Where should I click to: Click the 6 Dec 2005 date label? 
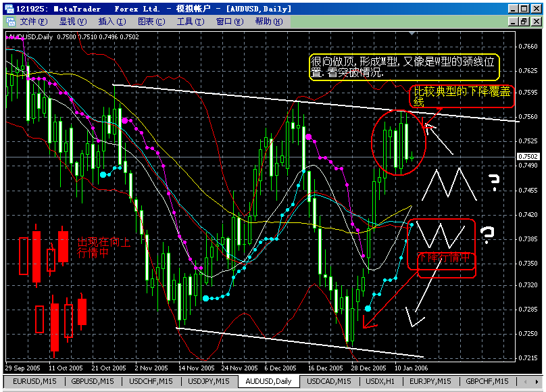tap(280, 368)
